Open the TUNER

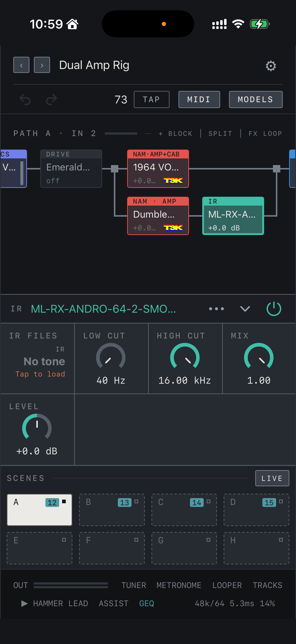[134, 585]
